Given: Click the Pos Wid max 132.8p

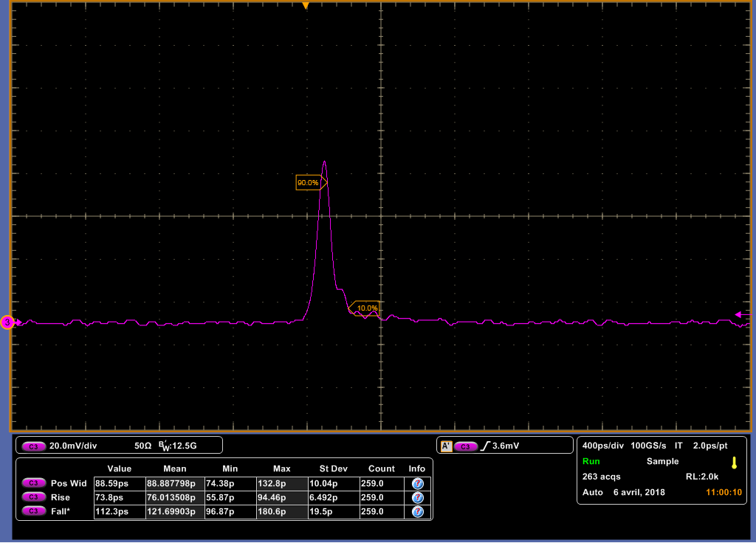Looking at the screenshot, I should pos(282,483).
